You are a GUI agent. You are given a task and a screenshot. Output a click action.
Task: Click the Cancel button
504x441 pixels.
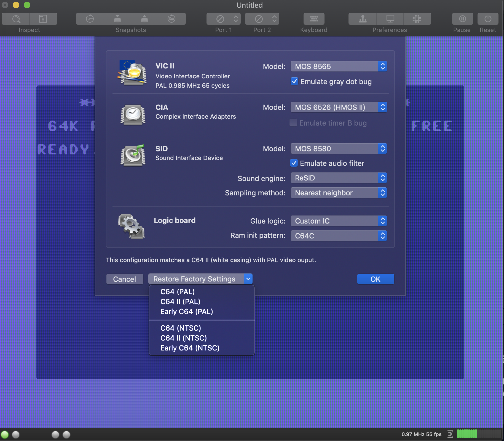click(x=125, y=279)
